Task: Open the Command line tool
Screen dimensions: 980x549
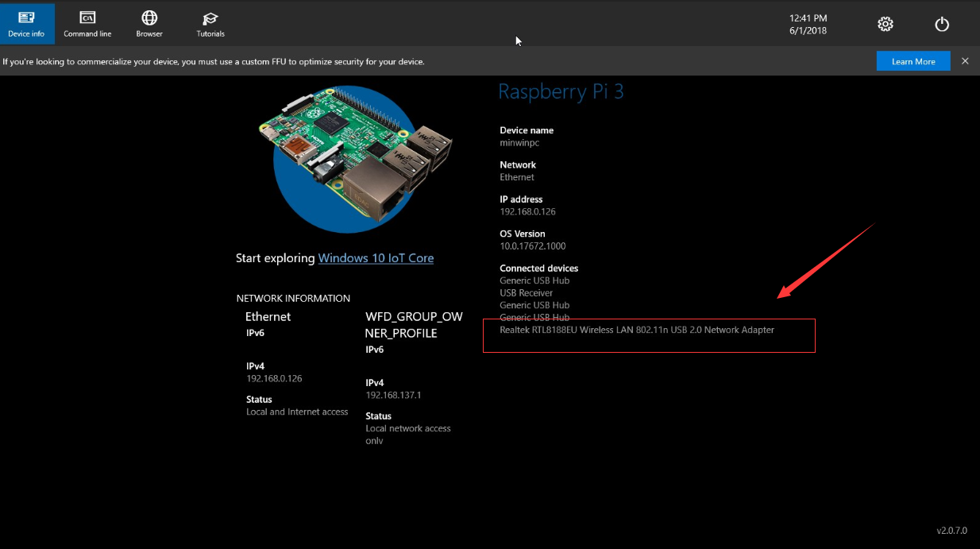Action: tap(87, 23)
